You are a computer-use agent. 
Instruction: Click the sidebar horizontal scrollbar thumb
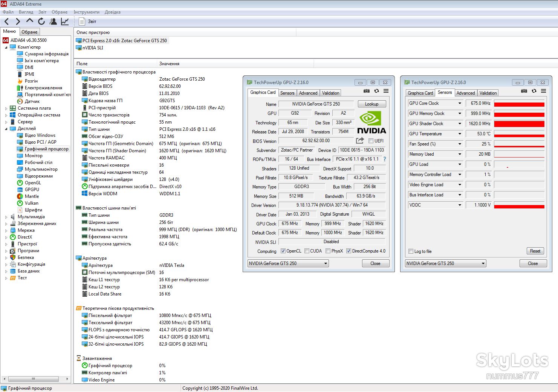tap(34, 379)
